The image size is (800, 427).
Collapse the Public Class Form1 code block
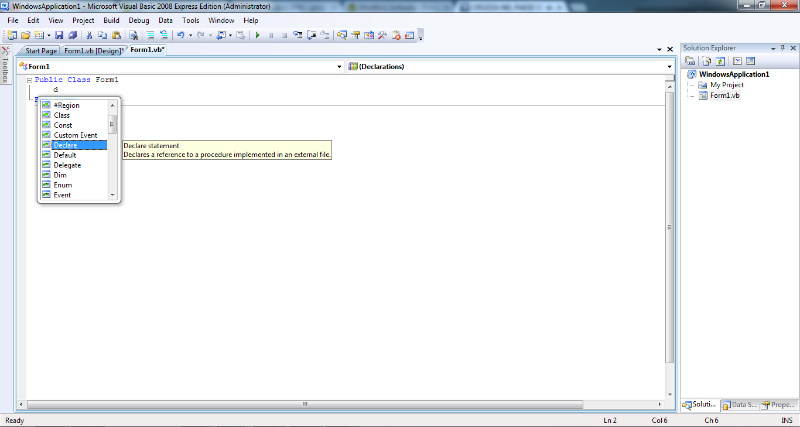29,79
